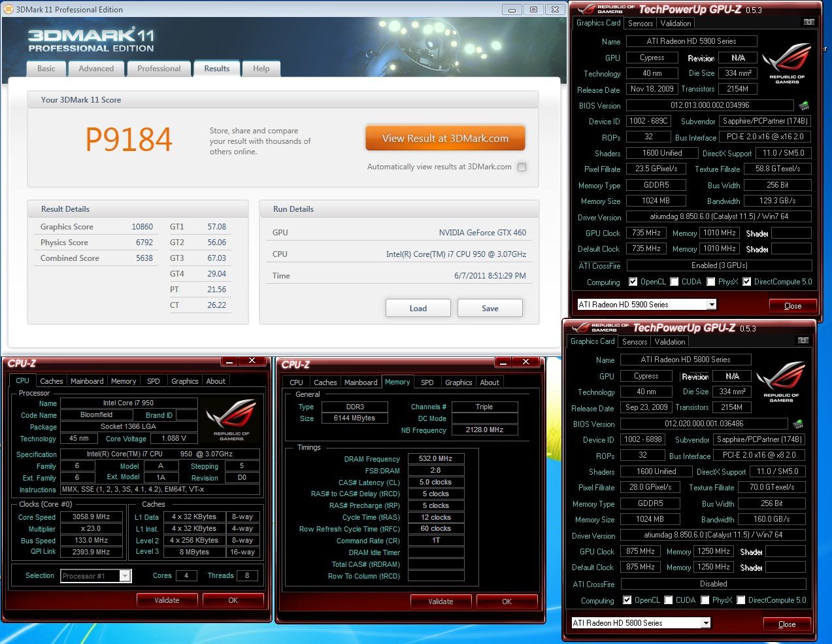Click Threads count field in CPU-Z

coord(247,575)
